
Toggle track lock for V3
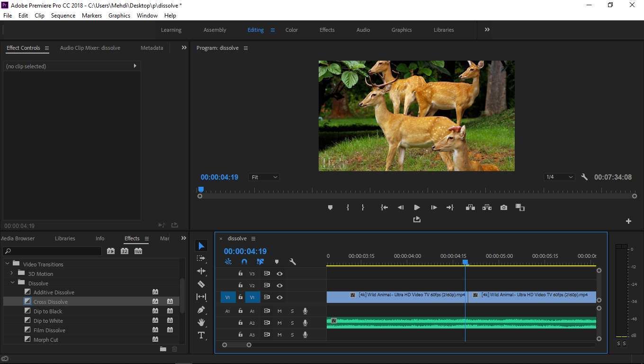[240, 273]
